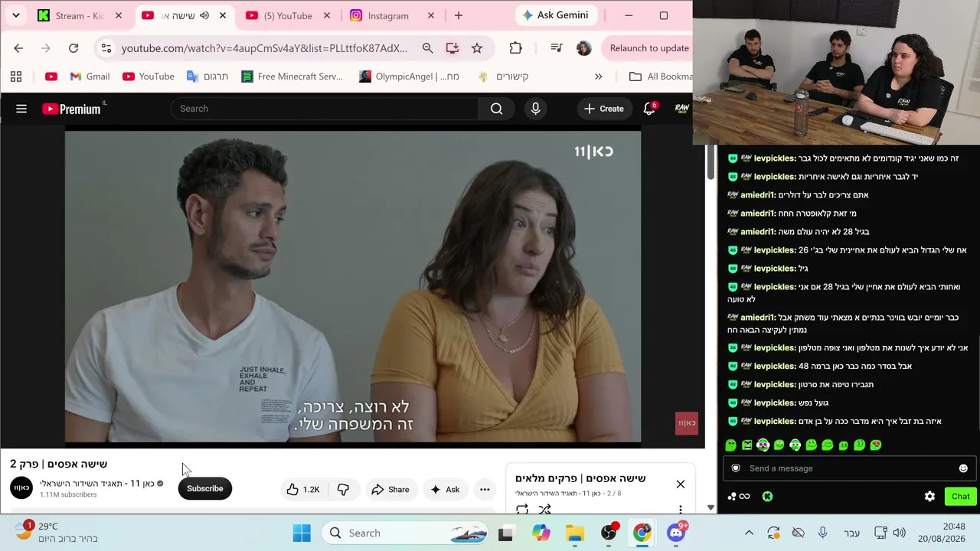Screen dimensions: 980x551
Task: Reload the current page
Action: pyautogui.click(x=73, y=48)
